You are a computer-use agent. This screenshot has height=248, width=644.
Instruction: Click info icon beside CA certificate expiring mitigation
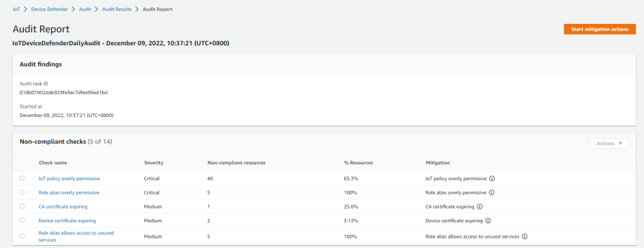479,206
